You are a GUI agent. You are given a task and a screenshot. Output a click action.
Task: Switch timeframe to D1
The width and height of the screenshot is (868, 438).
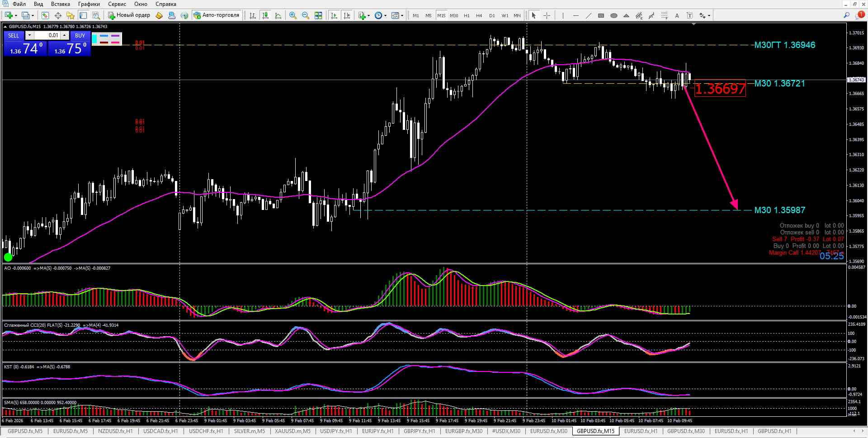coord(492,15)
